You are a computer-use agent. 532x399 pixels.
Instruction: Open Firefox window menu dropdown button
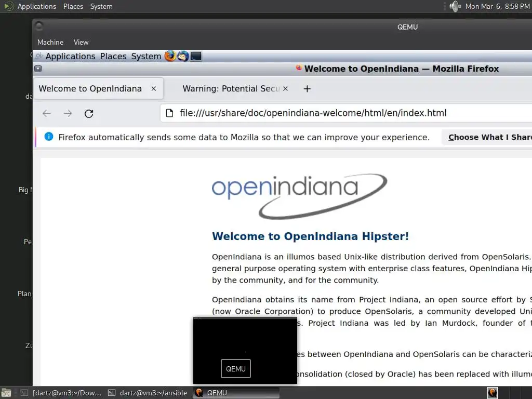[x=38, y=69]
